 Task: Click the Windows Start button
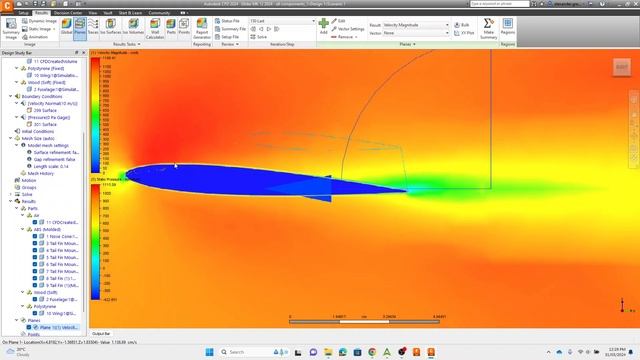209,352
